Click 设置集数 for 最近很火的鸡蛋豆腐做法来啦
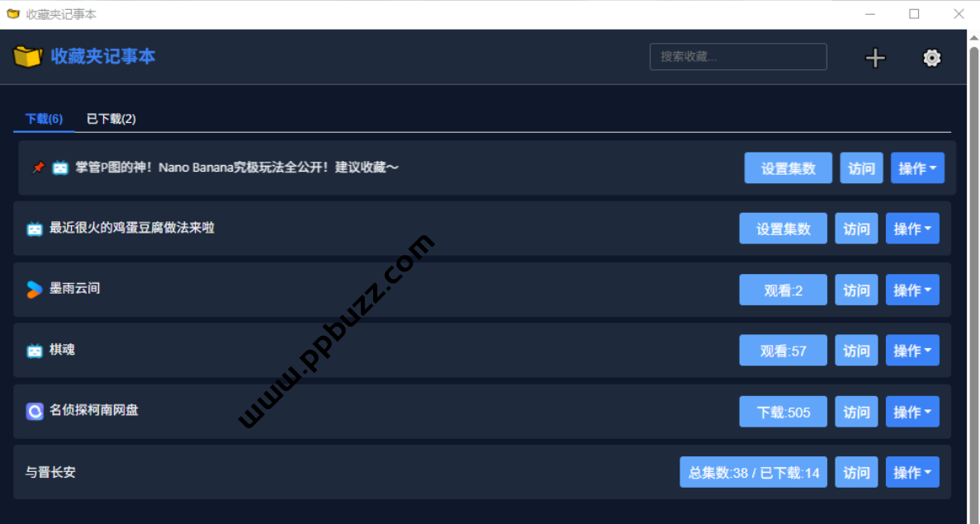This screenshot has width=980, height=524. (784, 229)
